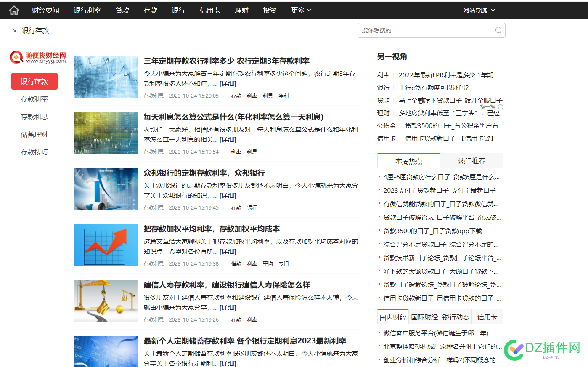This screenshot has height=367, width=588.
Task: Click the search magnifier icon
Action: click(498, 30)
